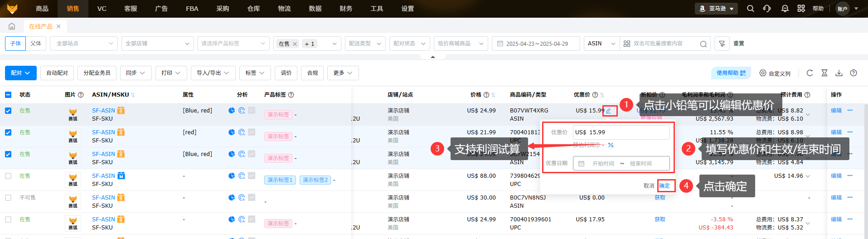Click the download icon in the table toolbar
The image size is (868, 239).
pyautogui.click(x=839, y=73)
